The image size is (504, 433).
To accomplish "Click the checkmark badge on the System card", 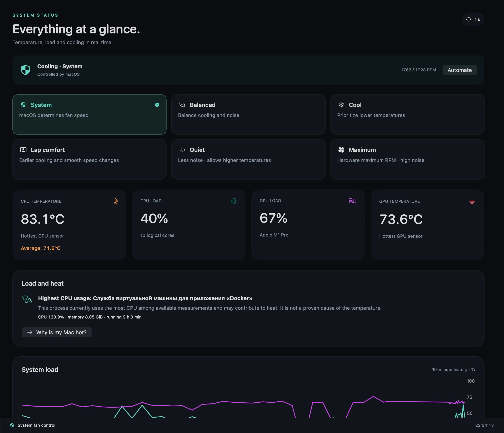I will (x=157, y=105).
